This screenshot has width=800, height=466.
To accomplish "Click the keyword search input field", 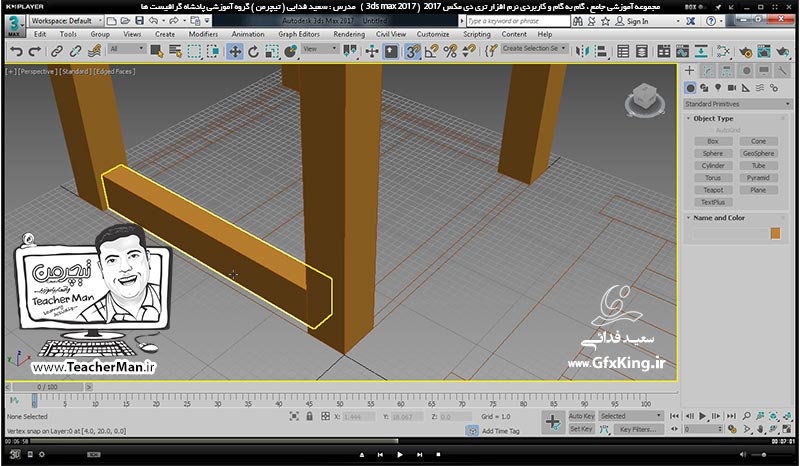I will (x=518, y=21).
